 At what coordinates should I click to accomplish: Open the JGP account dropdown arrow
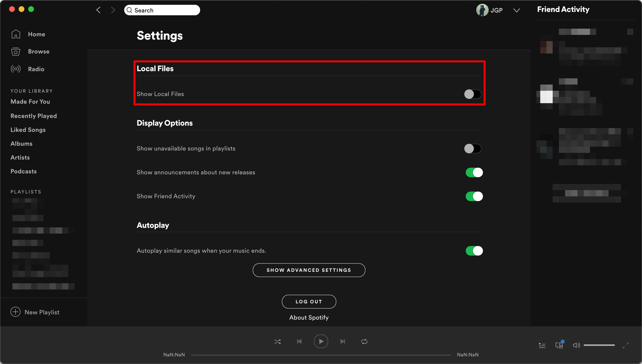tap(517, 10)
